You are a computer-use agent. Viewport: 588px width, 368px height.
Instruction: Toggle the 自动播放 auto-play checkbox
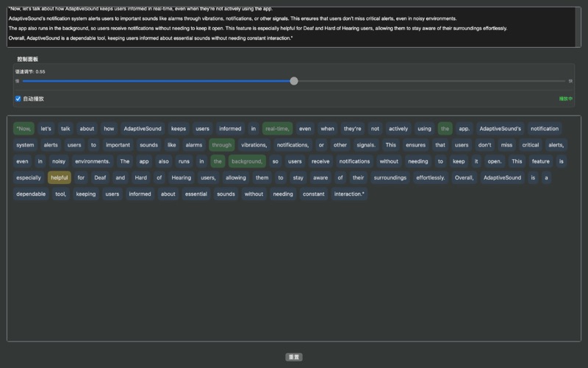(x=18, y=99)
